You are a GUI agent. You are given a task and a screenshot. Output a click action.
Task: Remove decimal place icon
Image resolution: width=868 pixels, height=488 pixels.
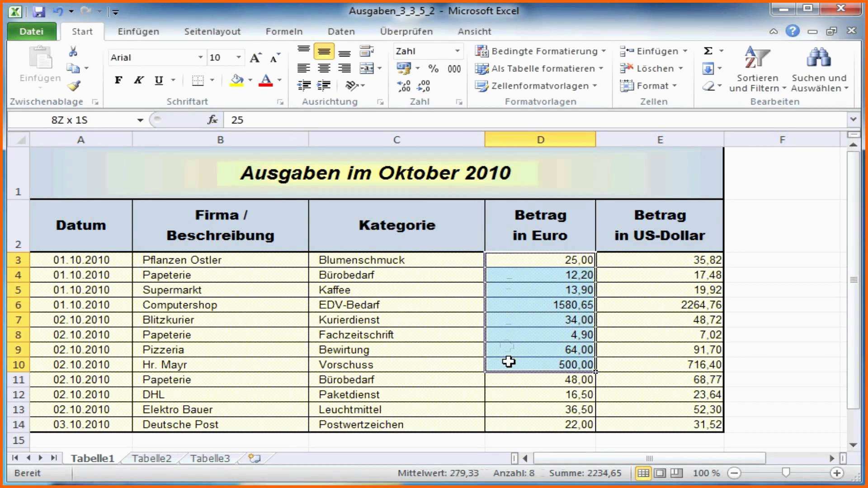424,85
